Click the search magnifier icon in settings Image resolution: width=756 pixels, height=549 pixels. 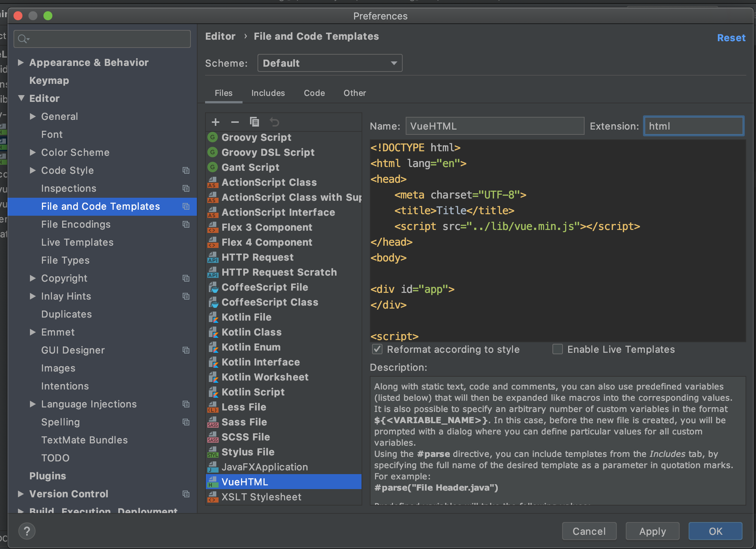(x=23, y=39)
